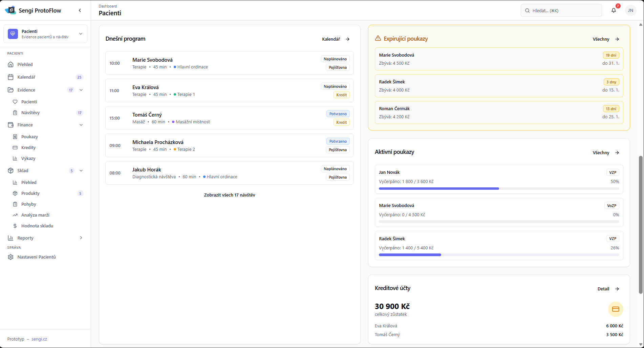The width and height of the screenshot is (644, 348).
Task: Open the notification bell
Action: 614,10
